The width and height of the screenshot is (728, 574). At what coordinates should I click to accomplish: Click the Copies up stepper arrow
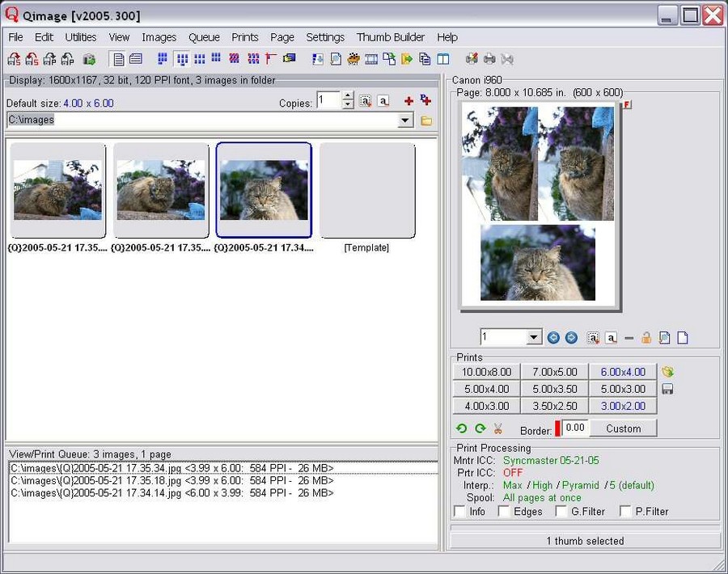[x=348, y=96]
